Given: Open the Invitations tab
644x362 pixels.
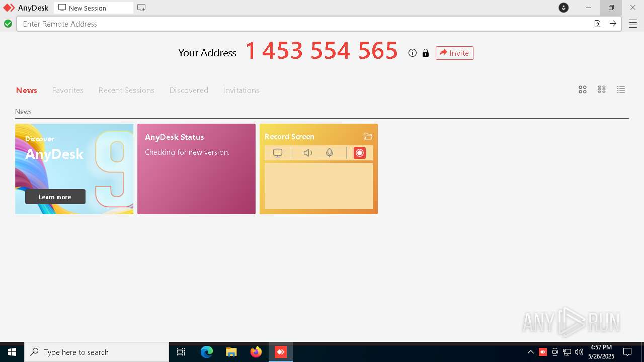Looking at the screenshot, I should click(x=241, y=90).
